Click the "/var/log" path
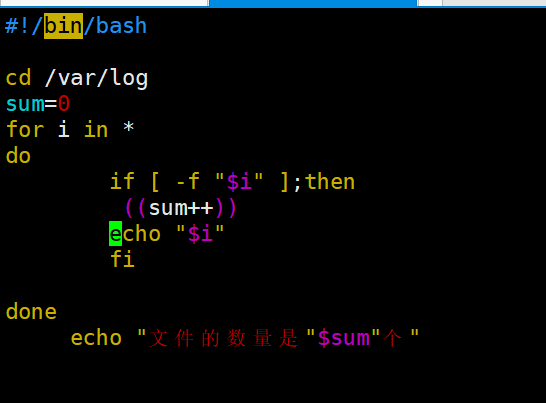Viewport: 546px width, 403px height. 96,78
